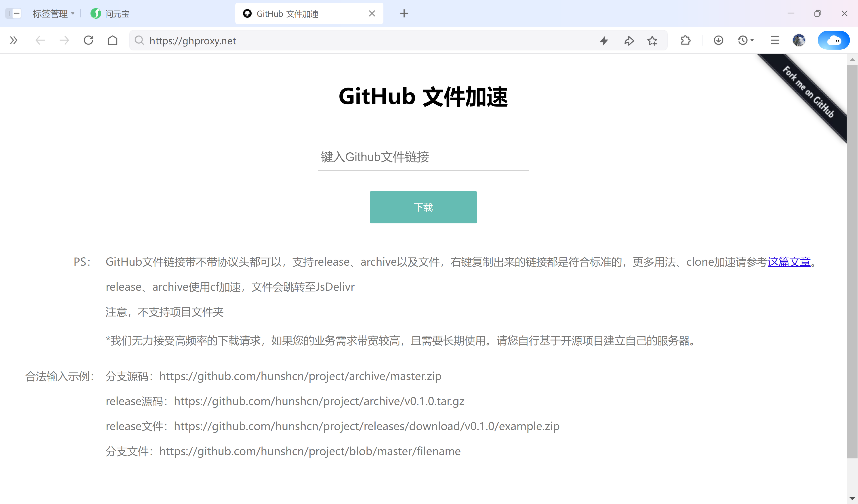This screenshot has height=504, width=858.
Task: Go forward to next page
Action: click(64, 40)
